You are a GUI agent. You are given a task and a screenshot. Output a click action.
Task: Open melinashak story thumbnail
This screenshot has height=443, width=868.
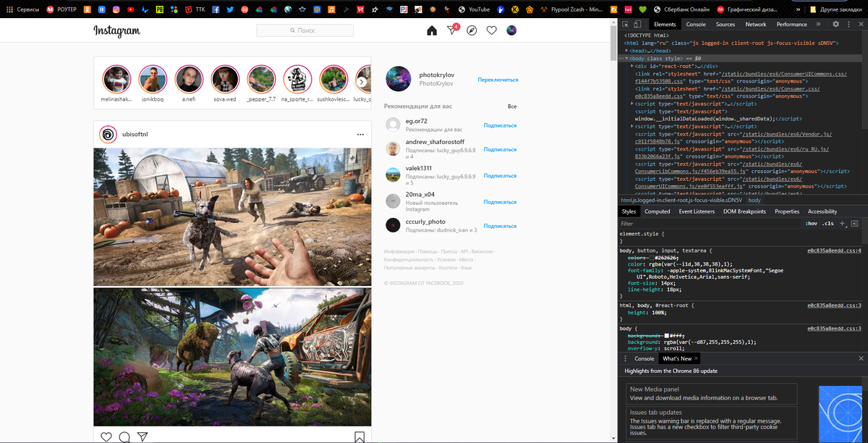(116, 78)
